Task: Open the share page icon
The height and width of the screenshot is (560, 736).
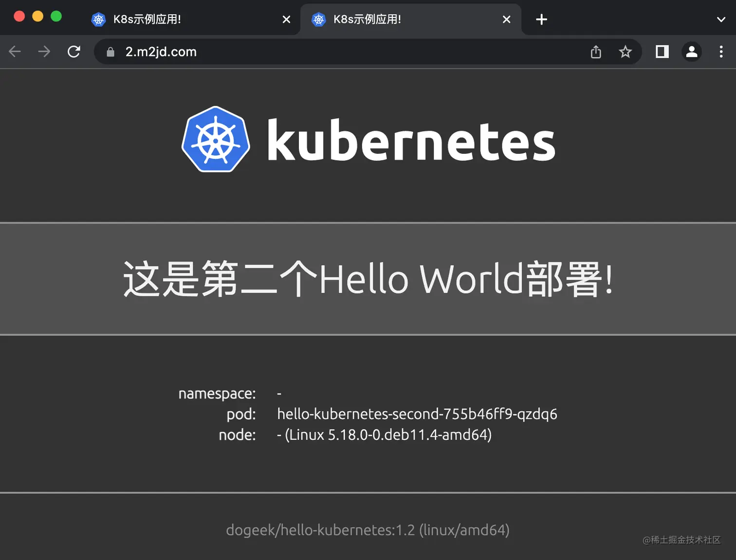Action: [x=596, y=52]
